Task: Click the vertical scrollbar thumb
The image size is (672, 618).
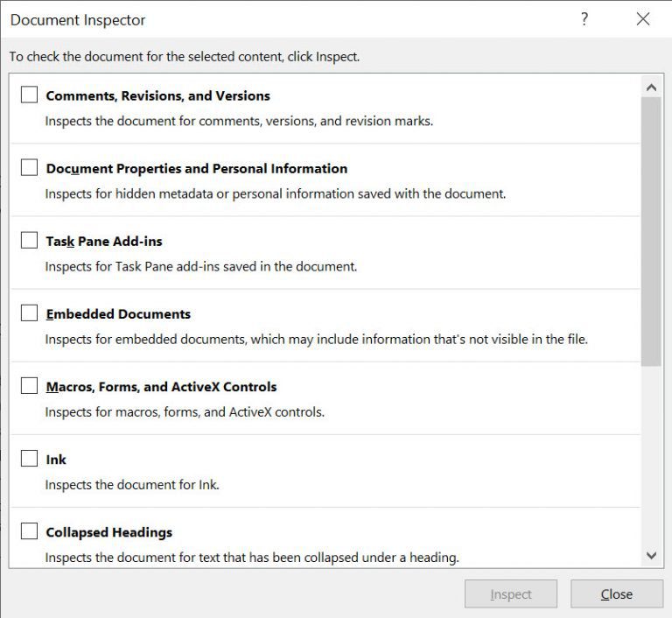Action: tap(651, 232)
